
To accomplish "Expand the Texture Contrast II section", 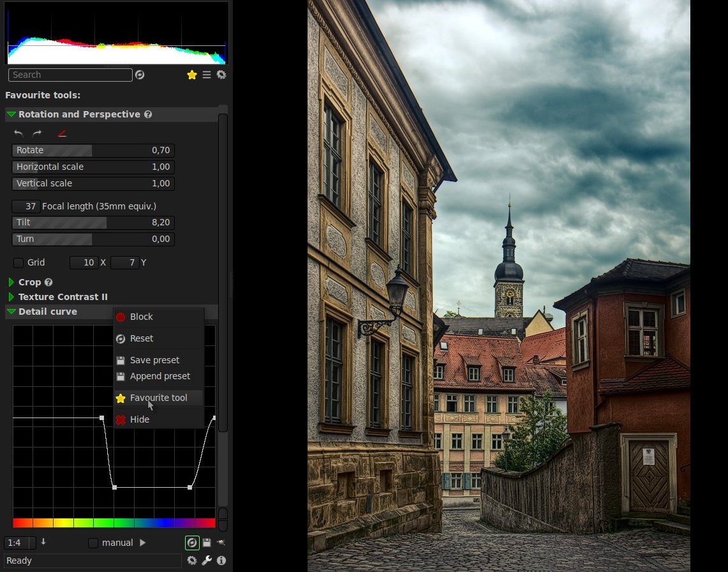I will 11,297.
